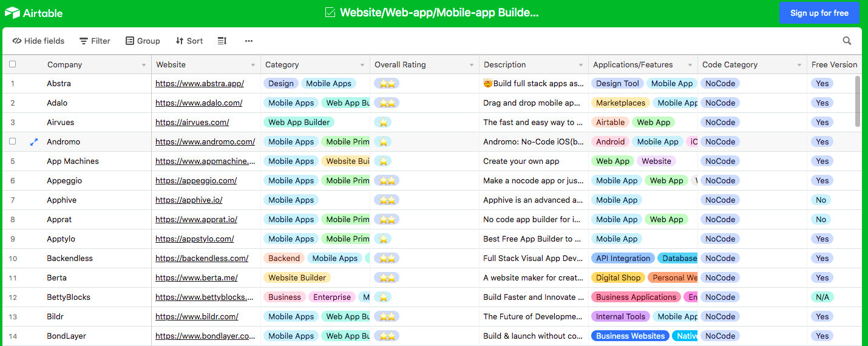
Task: Open the adalo.com website link
Action: click(x=199, y=103)
